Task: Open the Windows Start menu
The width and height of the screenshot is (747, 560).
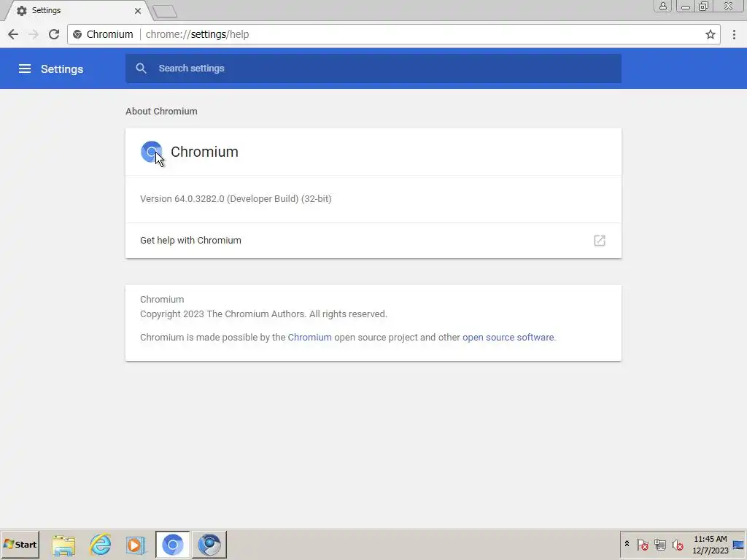Action: point(20,544)
